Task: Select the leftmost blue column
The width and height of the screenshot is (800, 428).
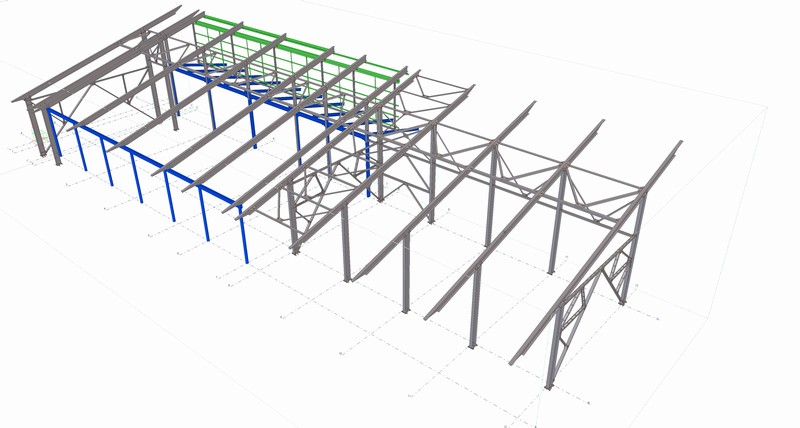Action: 58,142
